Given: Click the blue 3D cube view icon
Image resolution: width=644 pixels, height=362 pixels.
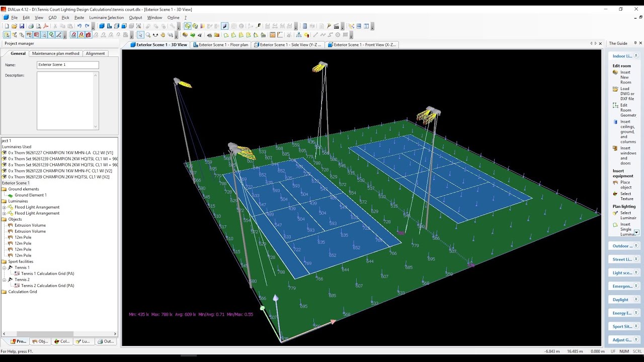Looking at the screenshot, I should click(x=102, y=26).
